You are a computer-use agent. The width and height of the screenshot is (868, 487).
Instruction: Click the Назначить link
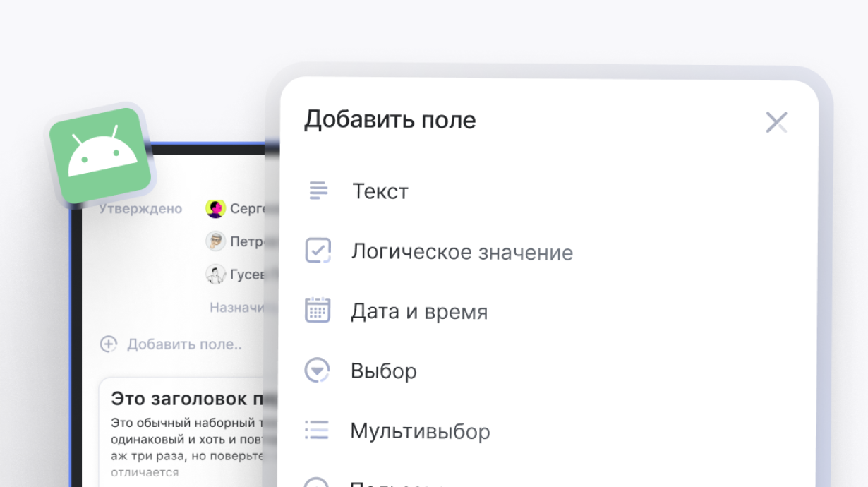point(236,307)
